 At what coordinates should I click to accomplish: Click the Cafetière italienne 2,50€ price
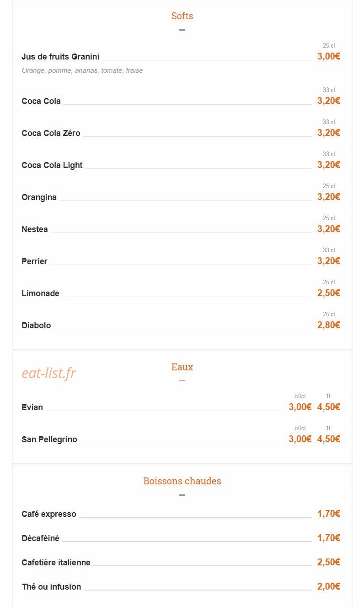click(x=329, y=562)
